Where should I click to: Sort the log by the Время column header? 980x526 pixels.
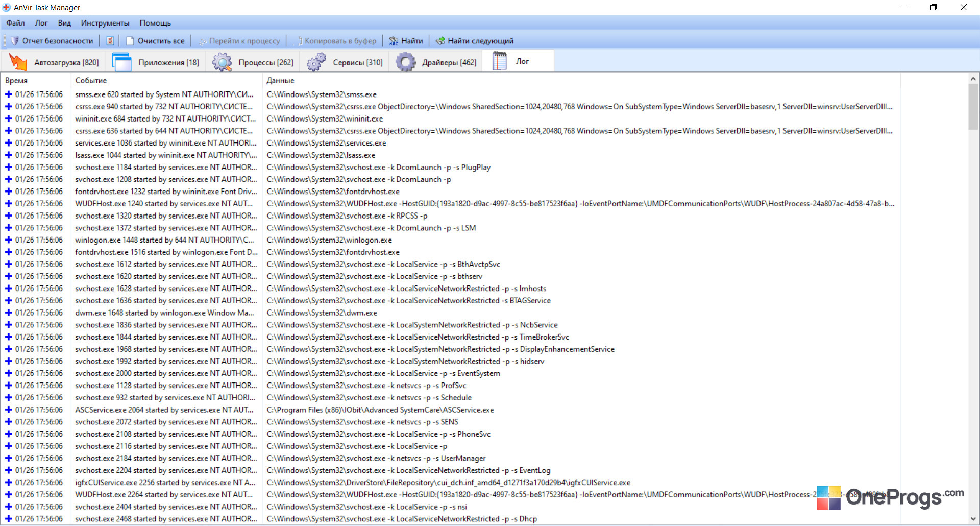coord(36,80)
